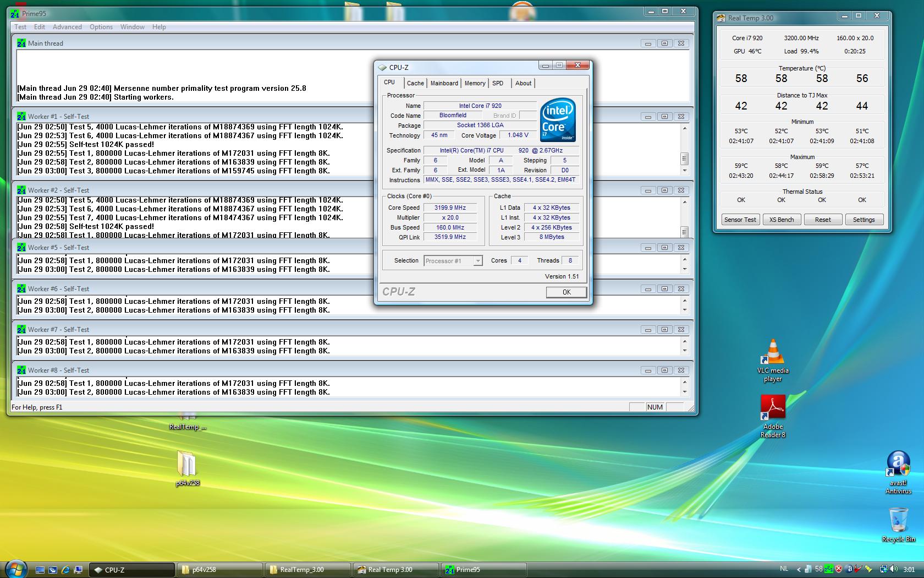Click the GPU 46°C reading
924x578 pixels.
[747, 51]
